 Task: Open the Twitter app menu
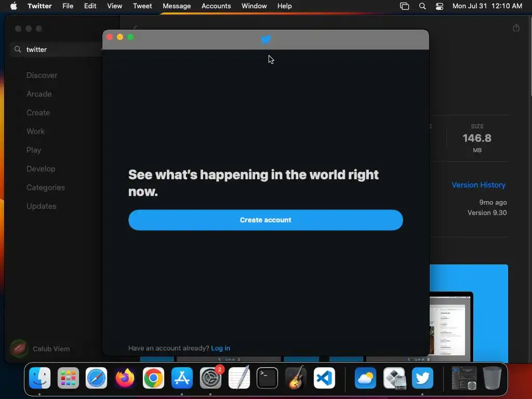click(39, 6)
